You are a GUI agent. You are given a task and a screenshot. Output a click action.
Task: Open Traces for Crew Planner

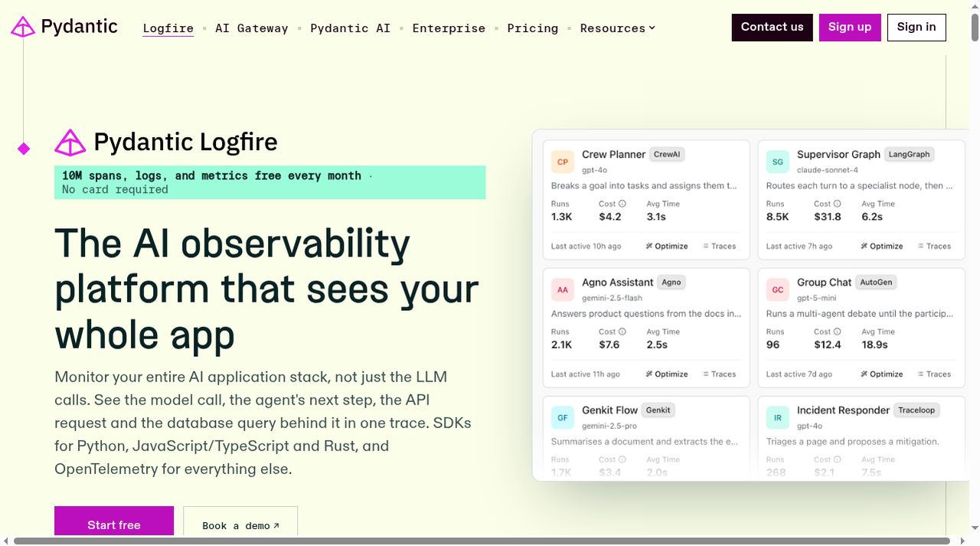[x=720, y=247]
